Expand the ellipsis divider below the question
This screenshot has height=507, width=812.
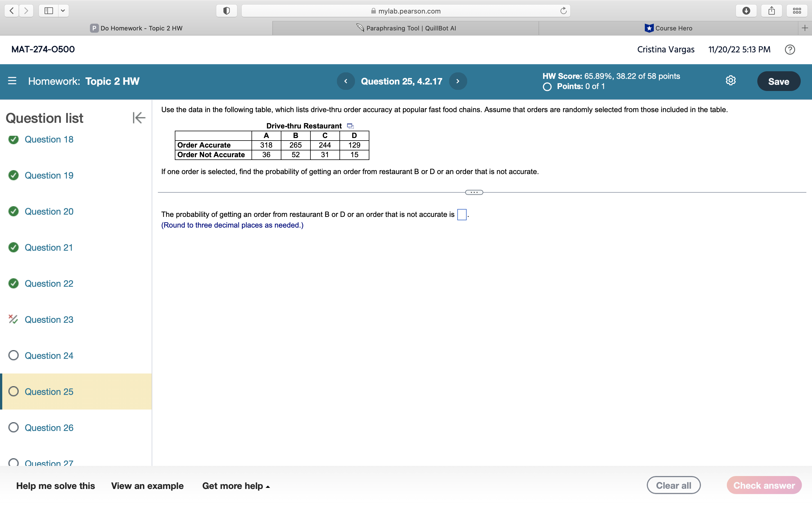(474, 192)
